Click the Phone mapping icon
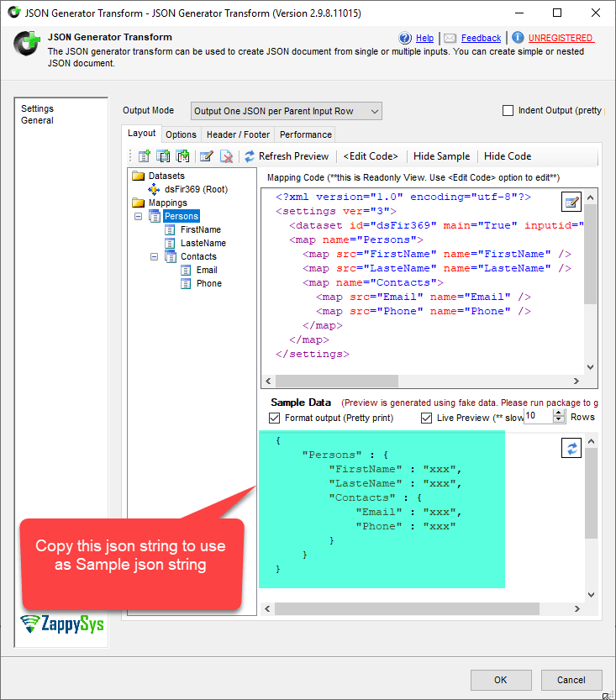616x700 pixels. point(186,283)
